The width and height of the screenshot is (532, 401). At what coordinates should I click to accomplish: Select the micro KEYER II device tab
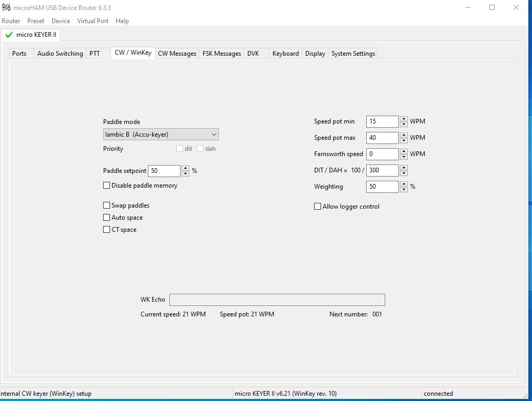point(31,35)
